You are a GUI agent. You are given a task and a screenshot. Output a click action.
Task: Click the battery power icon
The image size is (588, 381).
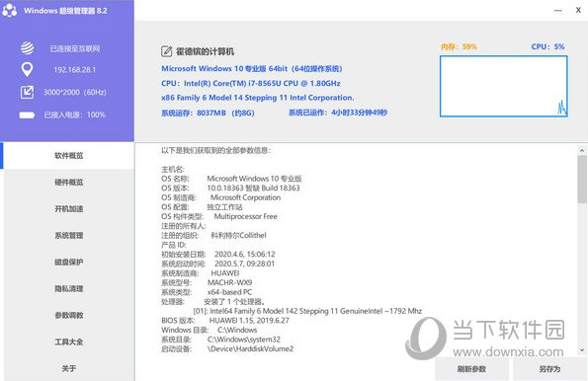coord(27,115)
